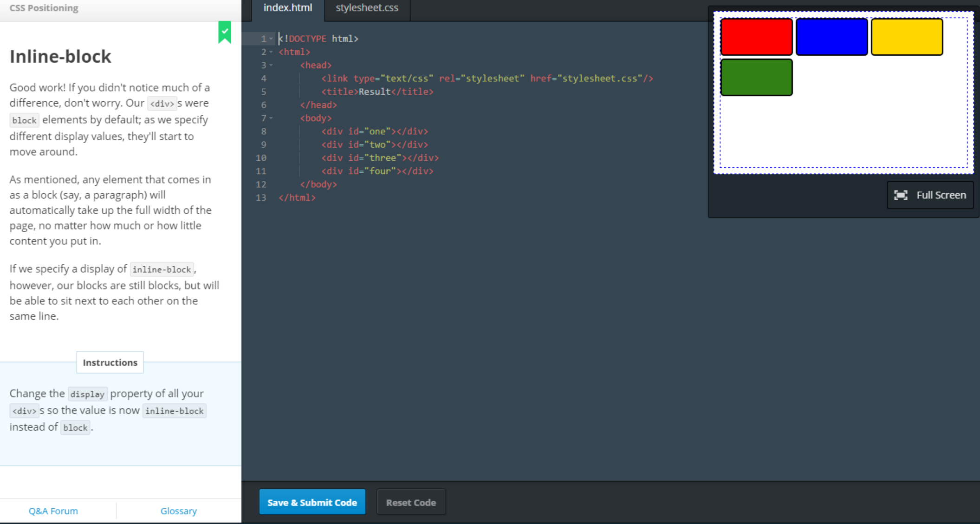Screen dimensions: 980x524
Task: Collapse the DOCTYPE line fold arrow
Action: [x=271, y=39]
